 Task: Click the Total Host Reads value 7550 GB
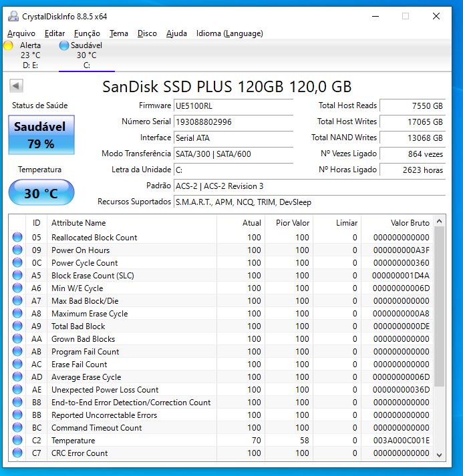click(x=412, y=106)
